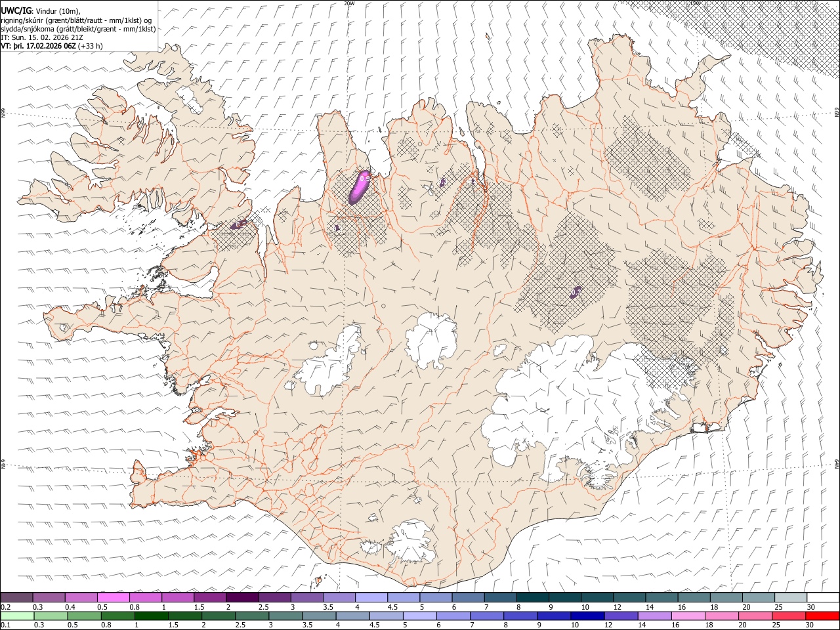Click the white Hofsjökull glacier in central Iceland
The image size is (840, 630).
[x=431, y=340]
